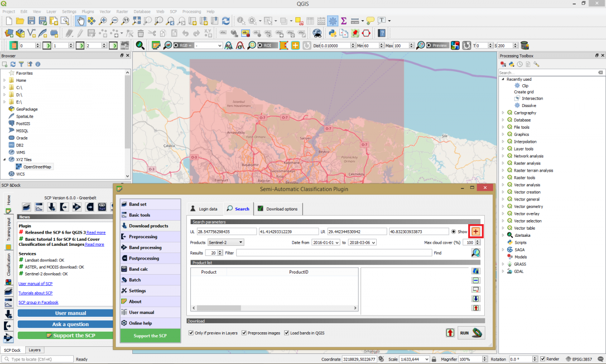Open the Products Sentinel-2 dropdown
The width and height of the screenshot is (606, 364).
click(226, 242)
